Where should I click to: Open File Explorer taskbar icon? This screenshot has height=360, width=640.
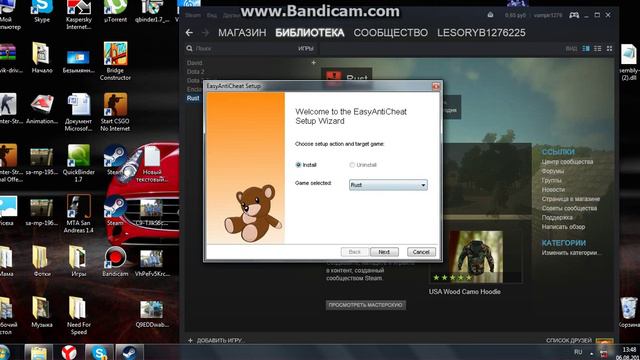[x=38, y=352]
